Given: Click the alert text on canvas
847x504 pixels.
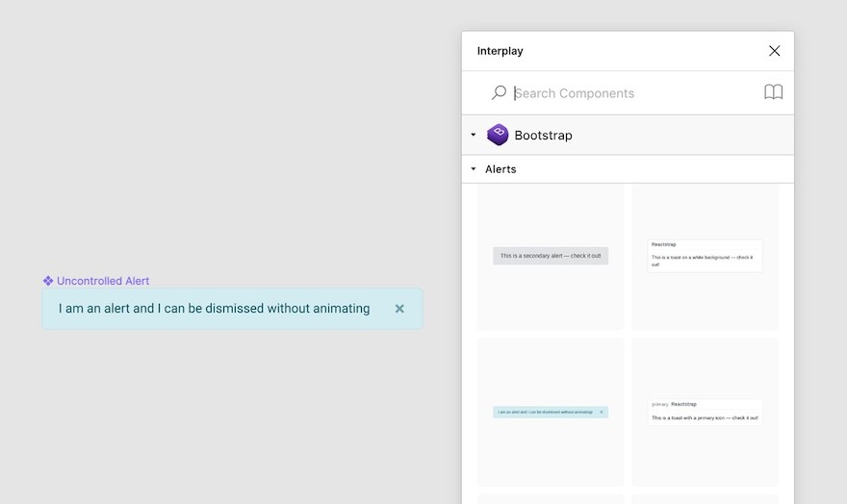Looking at the screenshot, I should click(x=214, y=309).
